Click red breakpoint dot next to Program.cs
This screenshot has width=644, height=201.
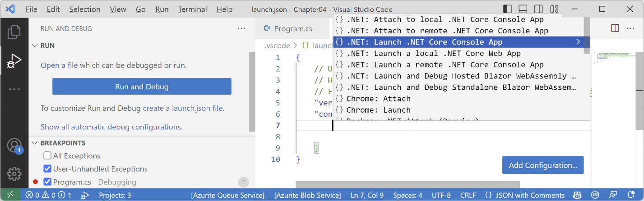pos(36,182)
